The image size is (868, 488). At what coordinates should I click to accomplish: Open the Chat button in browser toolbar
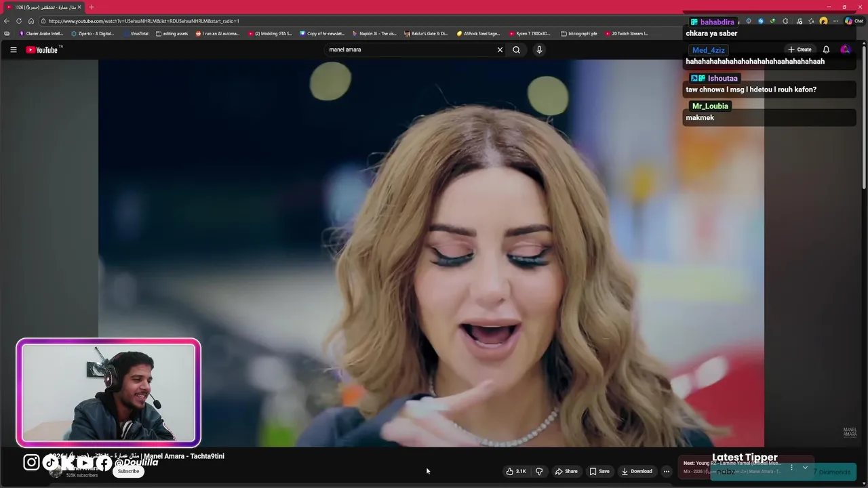coord(854,21)
